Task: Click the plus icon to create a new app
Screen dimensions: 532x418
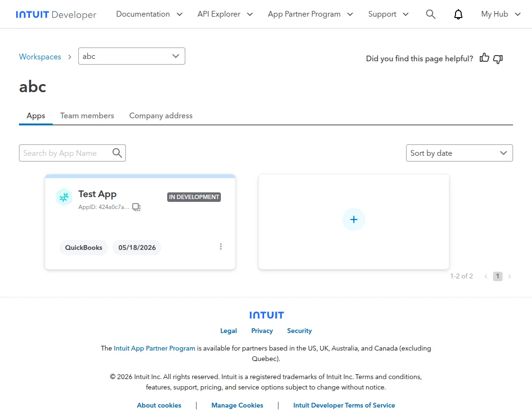Action: pos(353,219)
